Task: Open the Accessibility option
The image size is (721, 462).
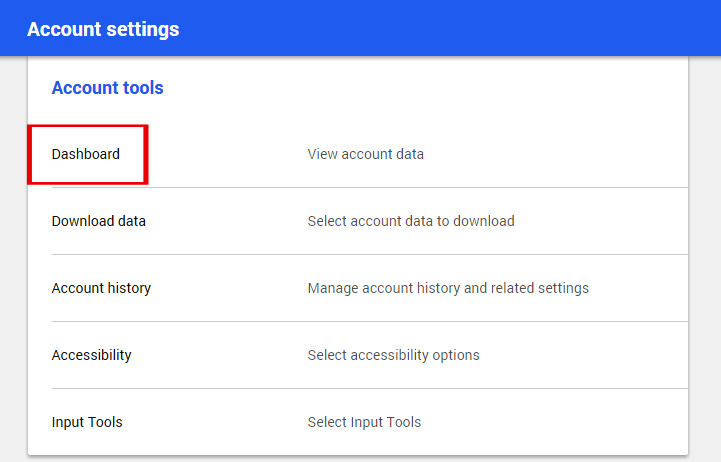Action: coord(92,355)
